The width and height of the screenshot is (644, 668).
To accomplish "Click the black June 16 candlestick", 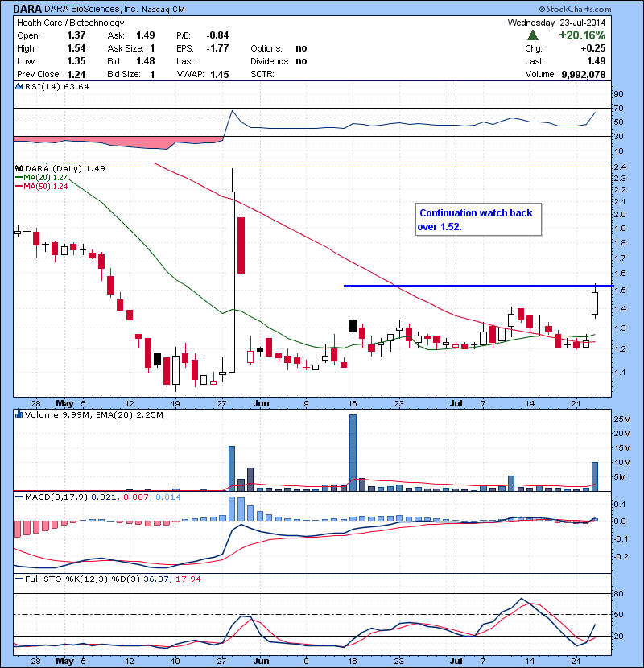I will point(353,326).
